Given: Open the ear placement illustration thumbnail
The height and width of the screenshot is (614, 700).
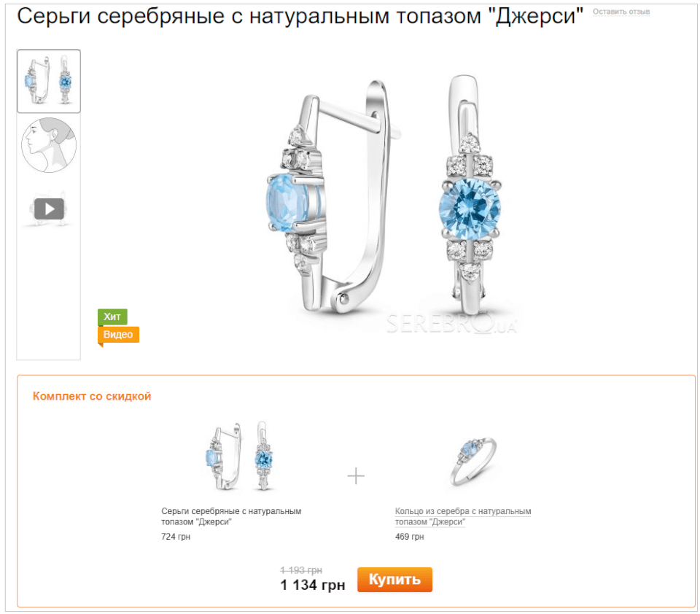Looking at the screenshot, I should [x=49, y=145].
